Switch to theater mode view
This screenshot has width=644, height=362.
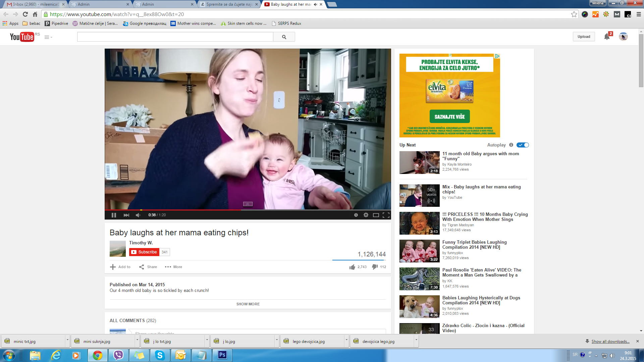[376, 215]
